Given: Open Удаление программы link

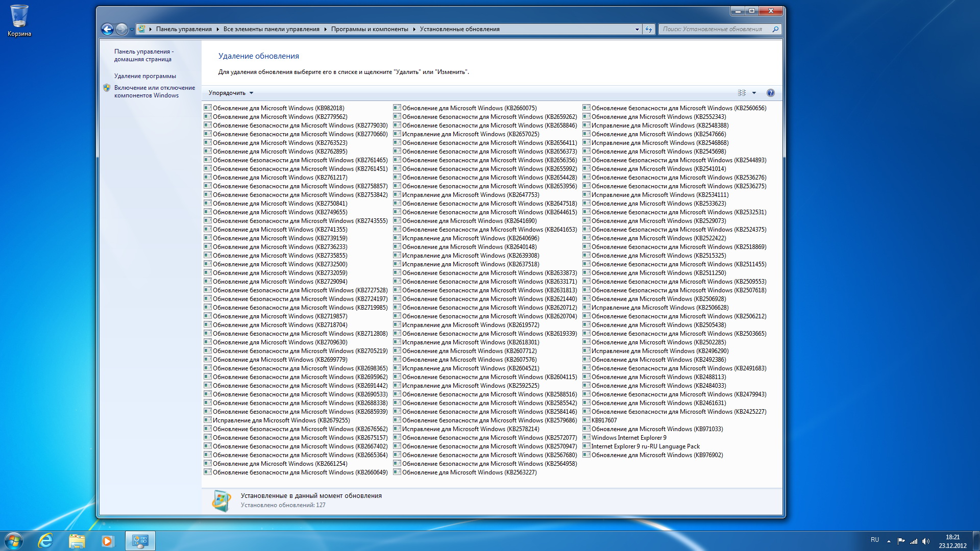Looking at the screenshot, I should pyautogui.click(x=145, y=76).
